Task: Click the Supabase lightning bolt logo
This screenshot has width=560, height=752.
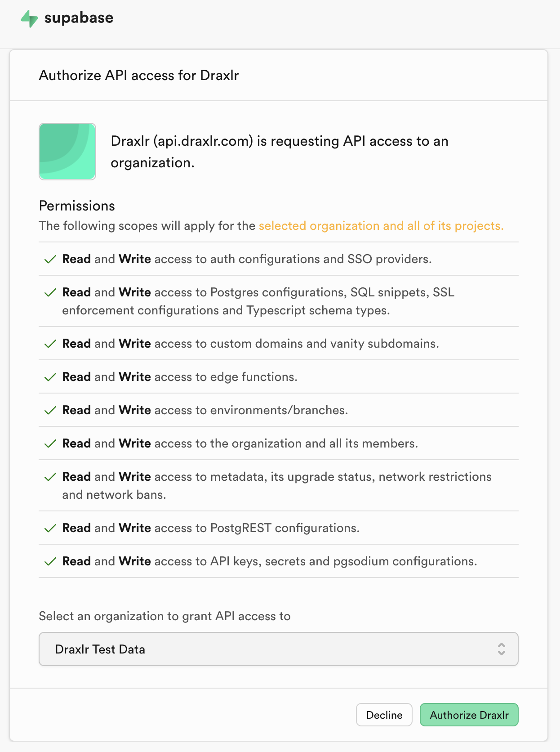Action: 29,18
